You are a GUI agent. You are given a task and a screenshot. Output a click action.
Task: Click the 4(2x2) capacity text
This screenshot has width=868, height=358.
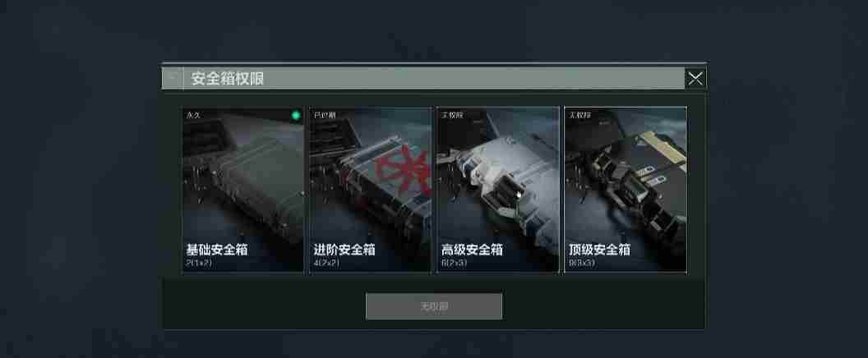point(326,264)
